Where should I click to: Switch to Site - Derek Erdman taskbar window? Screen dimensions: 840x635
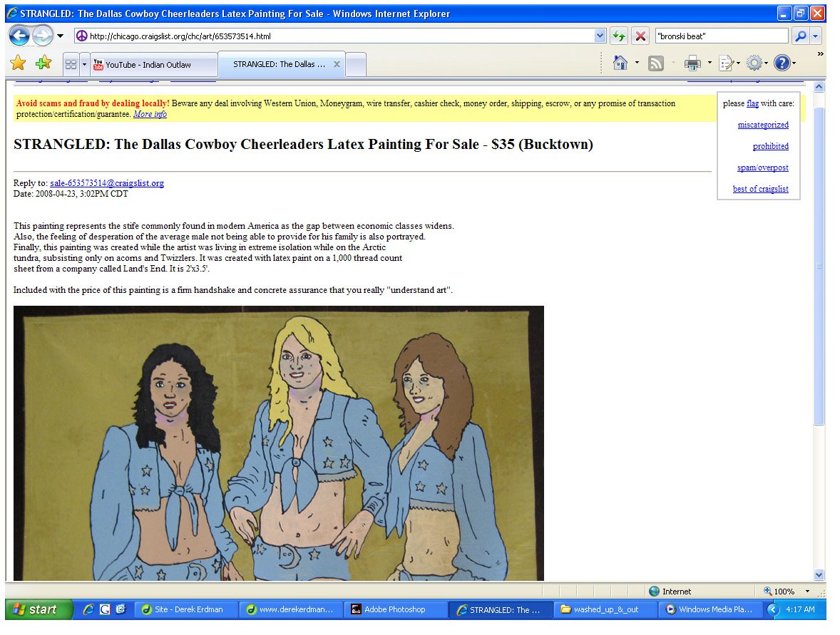point(186,609)
